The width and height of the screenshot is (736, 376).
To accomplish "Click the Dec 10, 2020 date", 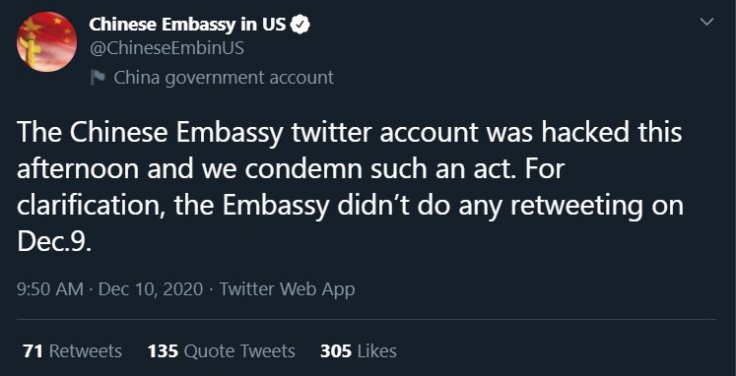I will (x=151, y=289).
